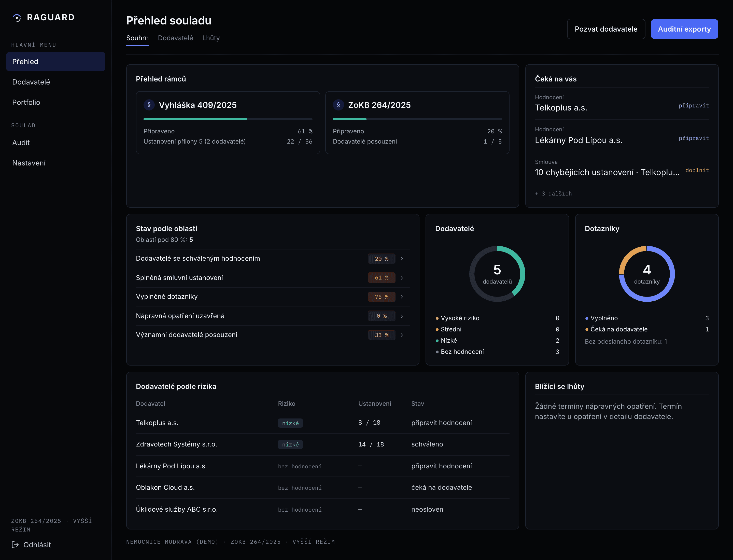Open the Úklidové služby ABC s.r.o. row
This screenshot has height=560, width=733.
click(x=322, y=509)
